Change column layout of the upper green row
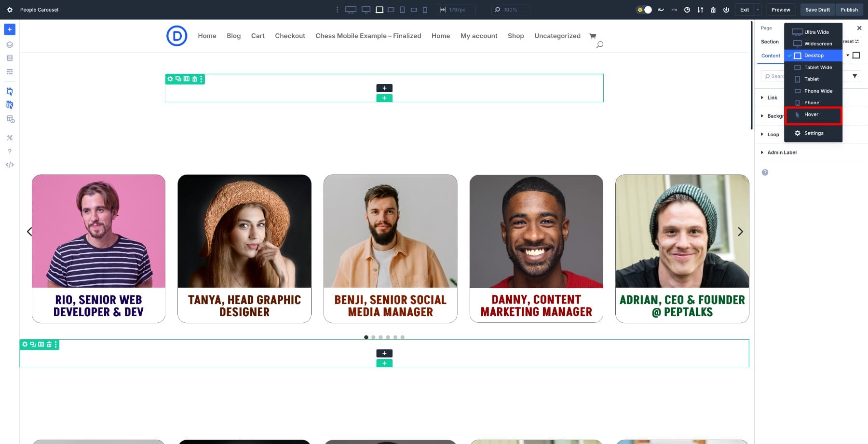The image size is (868, 444). (x=187, y=79)
